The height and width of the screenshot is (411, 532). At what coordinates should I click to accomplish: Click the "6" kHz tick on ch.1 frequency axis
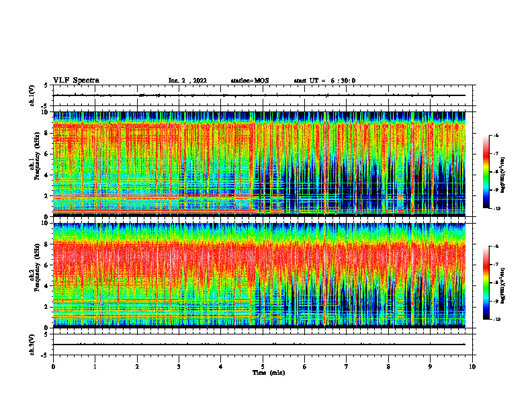46,154
